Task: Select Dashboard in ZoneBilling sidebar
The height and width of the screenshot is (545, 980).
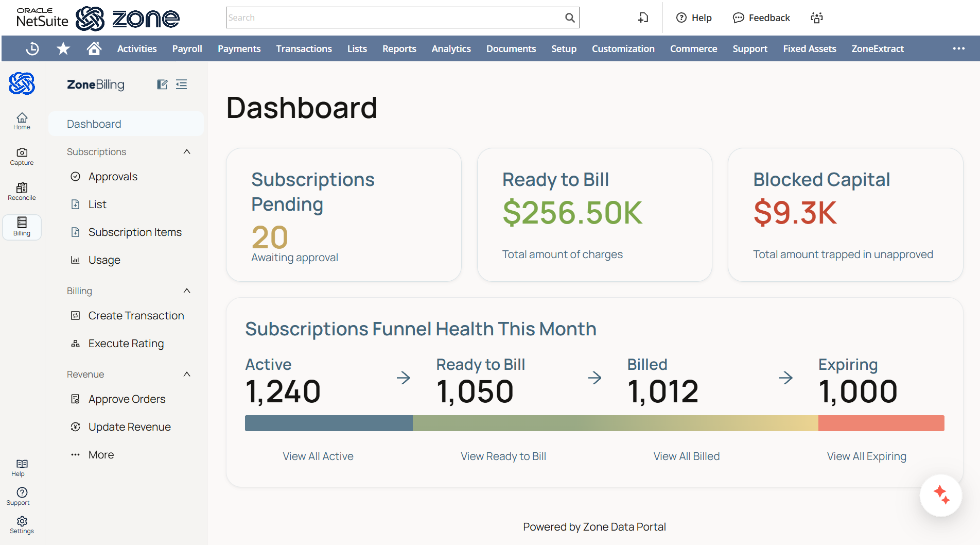Action: [126, 124]
